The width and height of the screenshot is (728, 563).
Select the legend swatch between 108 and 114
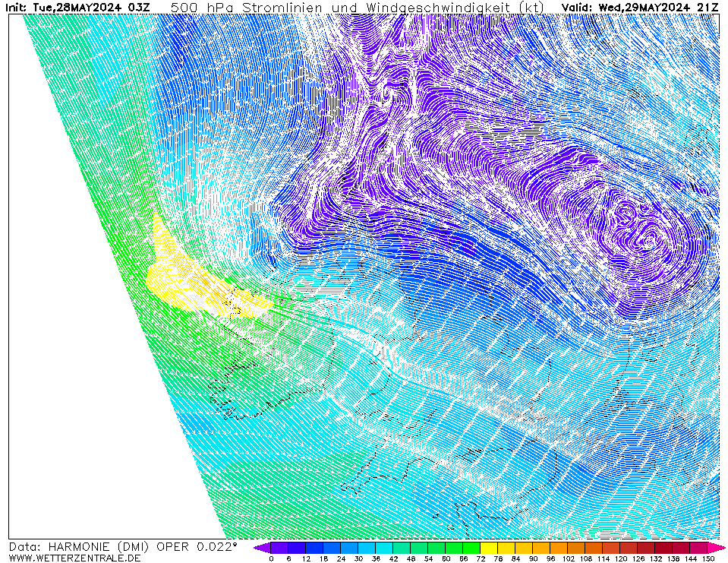[594, 548]
